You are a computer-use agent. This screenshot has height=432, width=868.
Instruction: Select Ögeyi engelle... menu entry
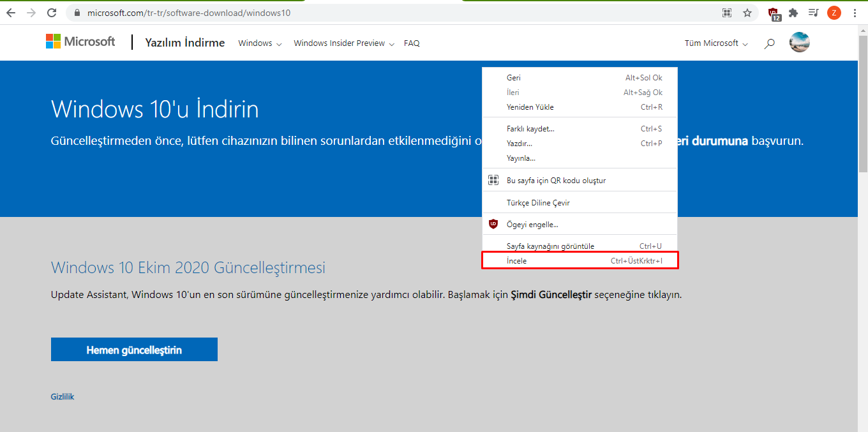point(580,225)
